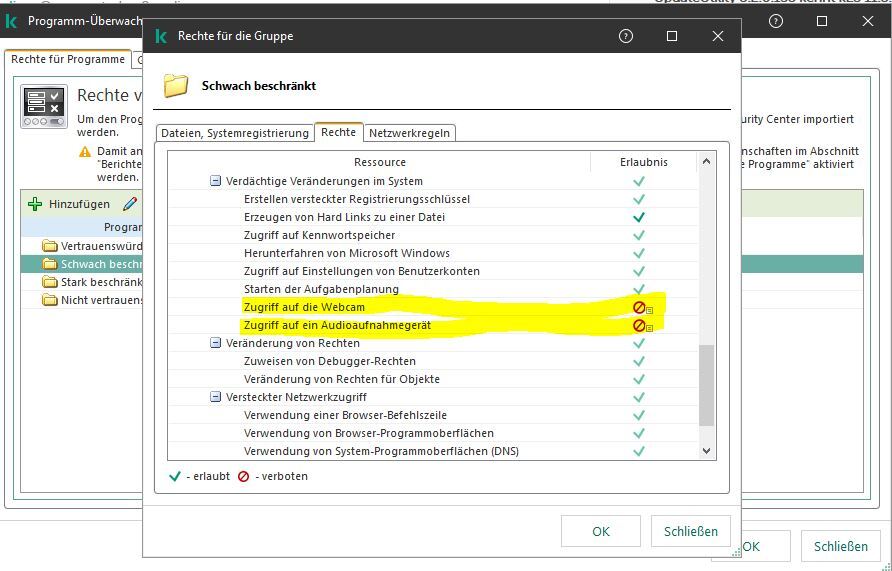Click the Kaspersky logo in dialog title
Viewport: 892px width, 571px height.
pos(161,36)
